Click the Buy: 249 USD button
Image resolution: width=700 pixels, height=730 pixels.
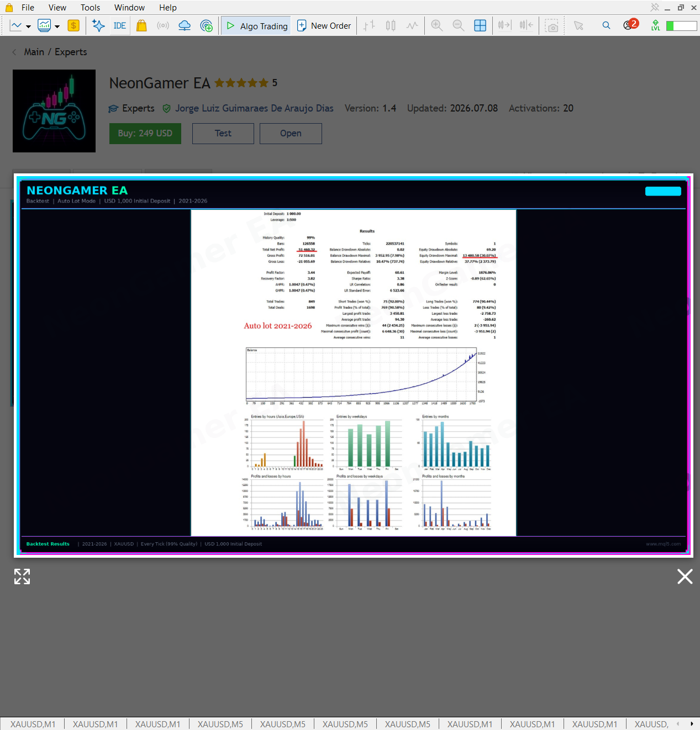[145, 134]
